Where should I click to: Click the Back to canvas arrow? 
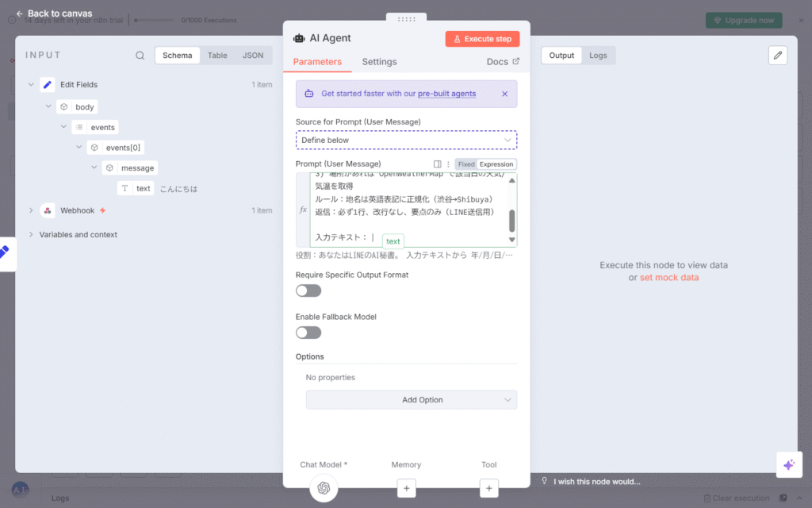coord(20,13)
